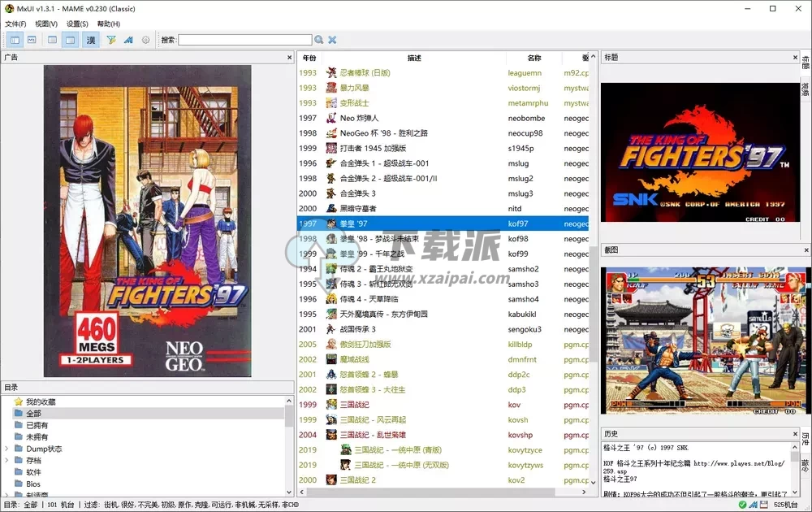812x512 pixels.
Task: Select game row 侍魂 4 - 天草降临
Action: pos(443,299)
